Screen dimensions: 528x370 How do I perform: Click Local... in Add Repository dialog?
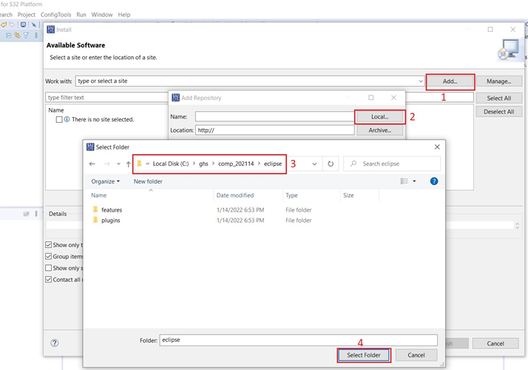(x=380, y=117)
